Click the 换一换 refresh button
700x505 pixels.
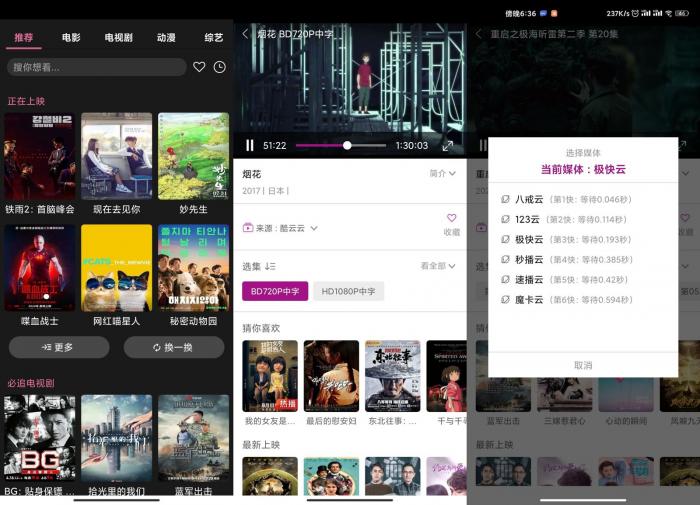174,347
